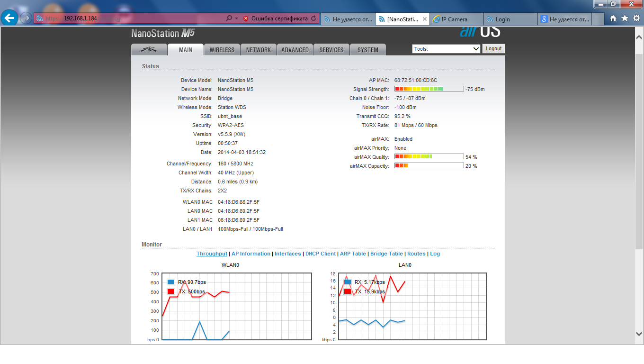This screenshot has width=644, height=364.
Task: Click the red certificate error shield icon
Action: click(246, 18)
